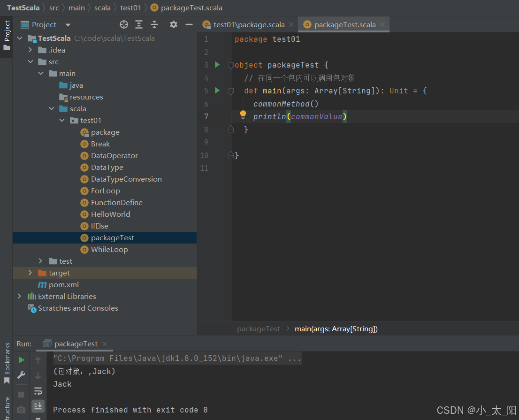
Task: Click TestScala in the navigation breadcrumb
Action: tap(23, 8)
